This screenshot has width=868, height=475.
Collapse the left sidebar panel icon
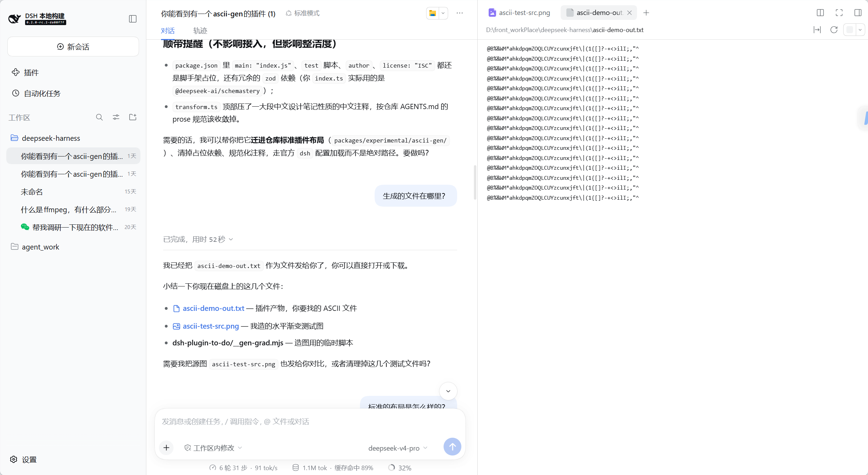coord(132,19)
